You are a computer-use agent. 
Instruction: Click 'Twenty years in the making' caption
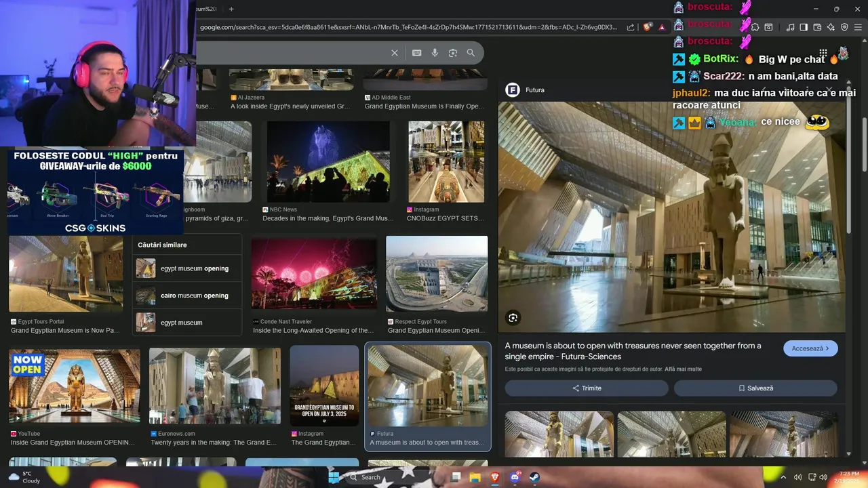[214, 443]
